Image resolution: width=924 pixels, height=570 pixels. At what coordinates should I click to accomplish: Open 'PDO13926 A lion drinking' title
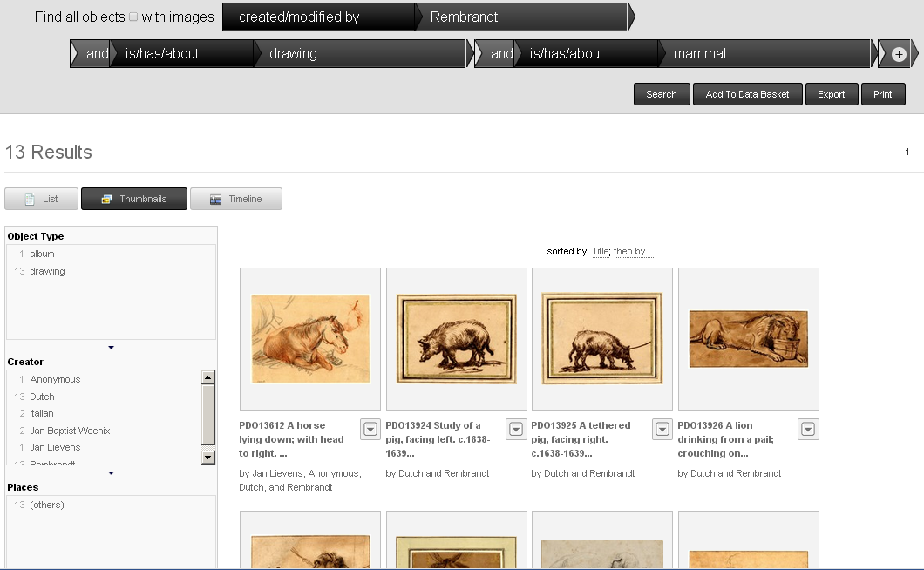(x=725, y=439)
